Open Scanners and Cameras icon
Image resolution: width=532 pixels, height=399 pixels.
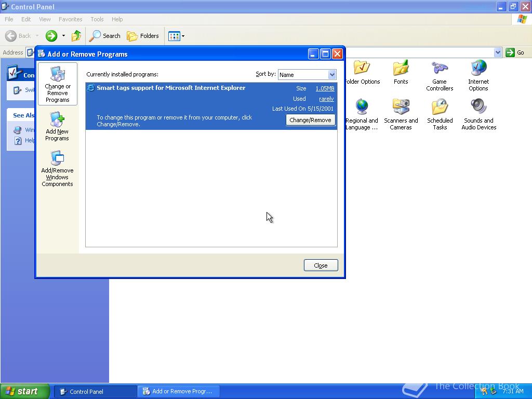[401, 115]
